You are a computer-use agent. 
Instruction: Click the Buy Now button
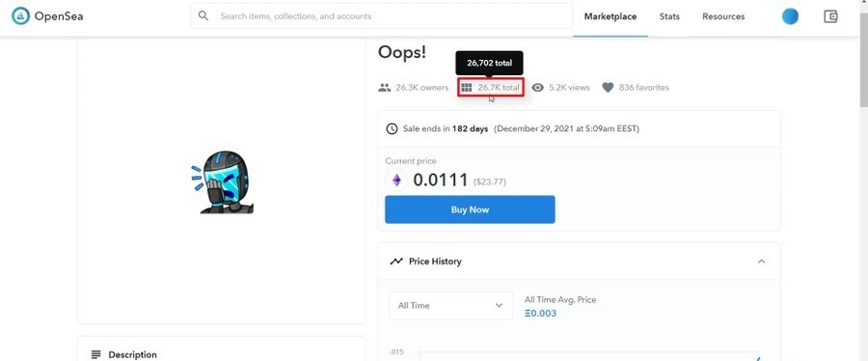point(470,209)
